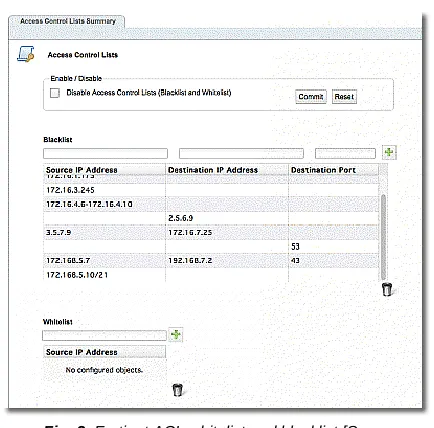Add whitelist entry with green plus icon
The height and width of the screenshot is (428, 434).
click(x=176, y=334)
